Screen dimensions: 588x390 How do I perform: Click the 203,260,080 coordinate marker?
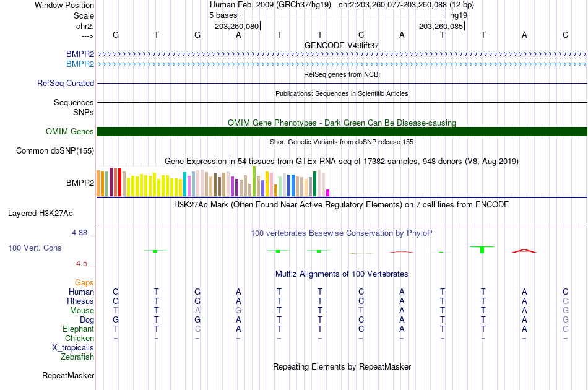(237, 26)
